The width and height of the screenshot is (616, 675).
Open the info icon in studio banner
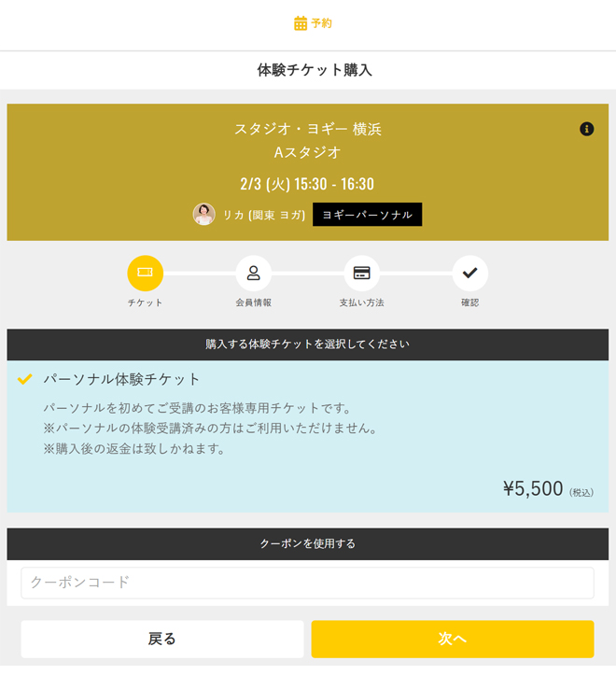coord(586,129)
